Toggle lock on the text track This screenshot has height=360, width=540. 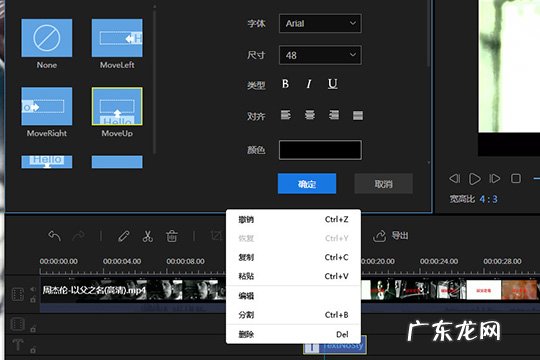33,350
